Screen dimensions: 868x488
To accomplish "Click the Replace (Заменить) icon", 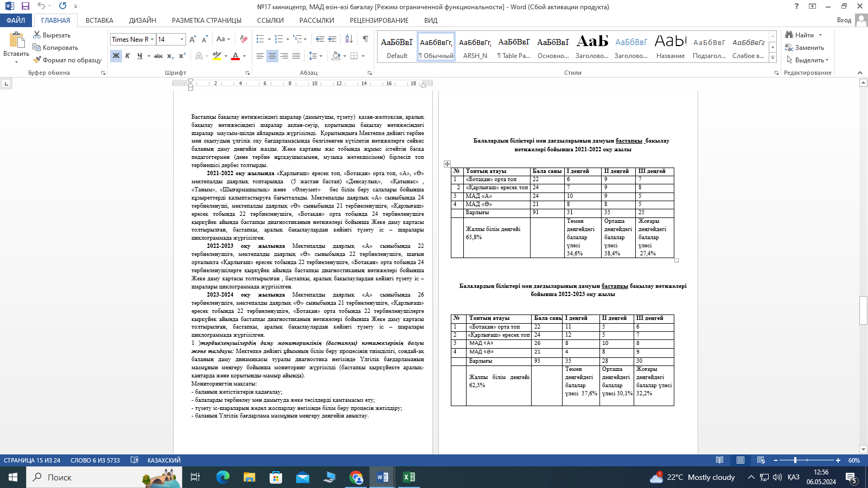I will pos(789,47).
